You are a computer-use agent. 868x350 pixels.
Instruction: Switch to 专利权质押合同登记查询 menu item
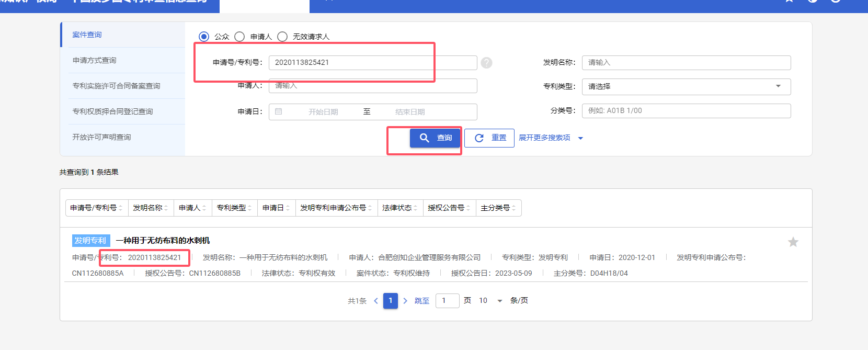(112, 111)
